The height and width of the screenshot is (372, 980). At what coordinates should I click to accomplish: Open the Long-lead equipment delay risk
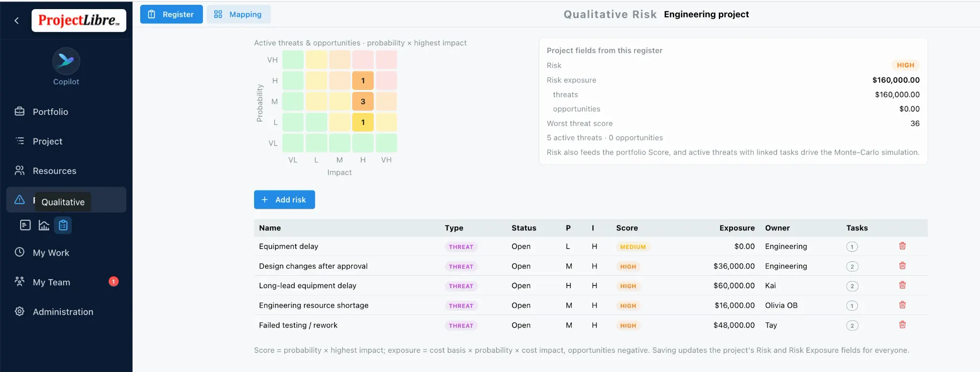pyautogui.click(x=308, y=285)
